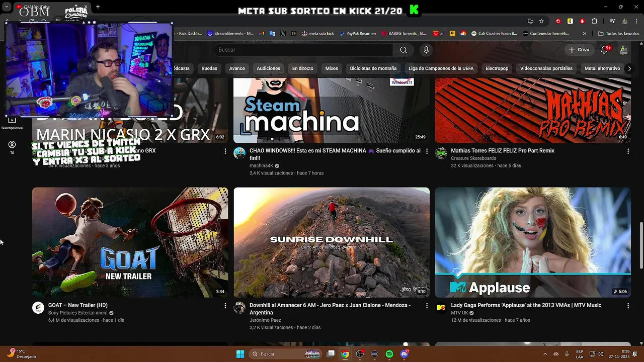Open Chrome media controls icon

pyautogui.click(x=612, y=21)
